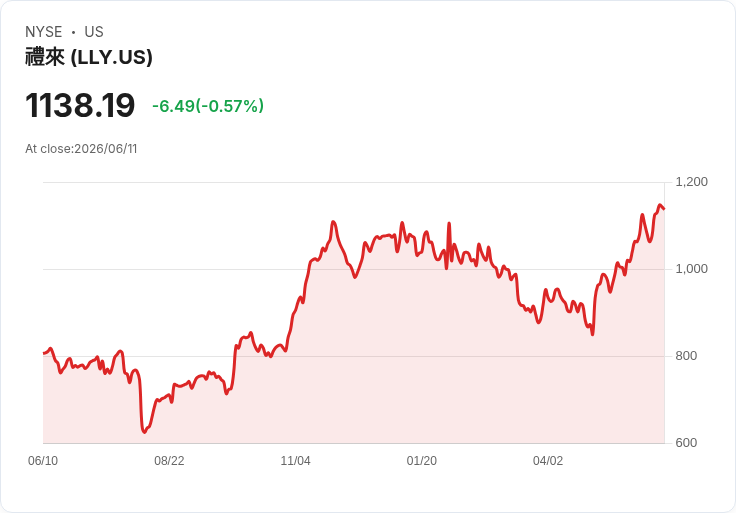Click the 11/04 date axis label
The width and height of the screenshot is (736, 513).
coord(295,461)
